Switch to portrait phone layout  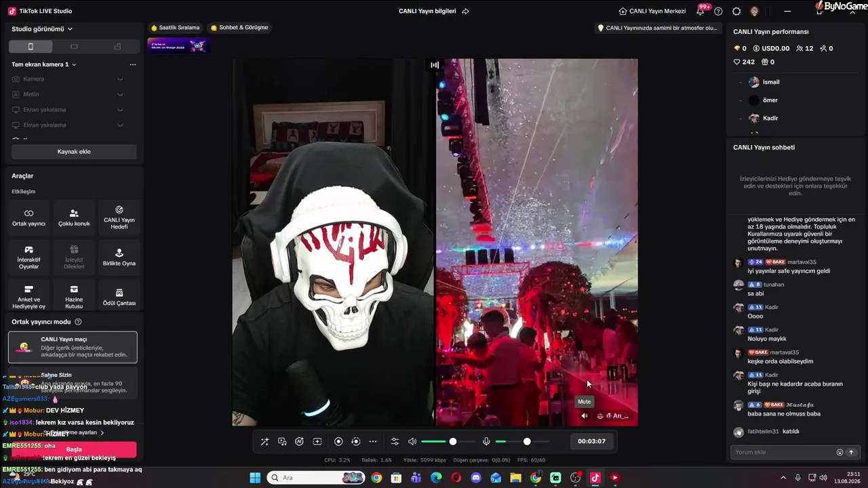[x=31, y=46]
